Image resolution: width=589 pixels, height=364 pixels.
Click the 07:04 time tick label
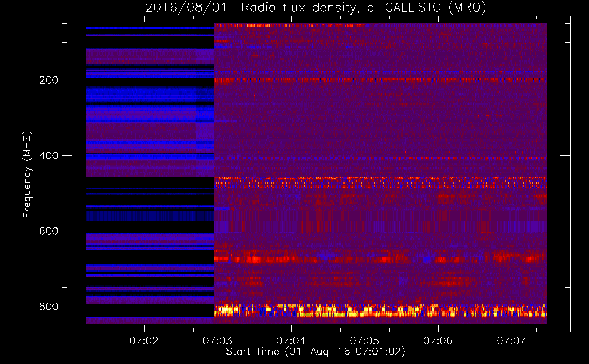tap(291, 341)
